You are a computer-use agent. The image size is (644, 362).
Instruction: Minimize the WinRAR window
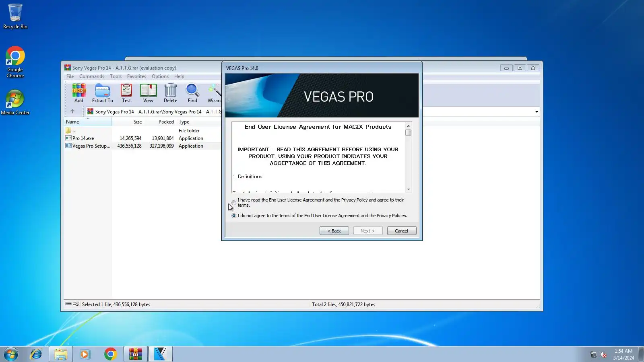click(506, 68)
